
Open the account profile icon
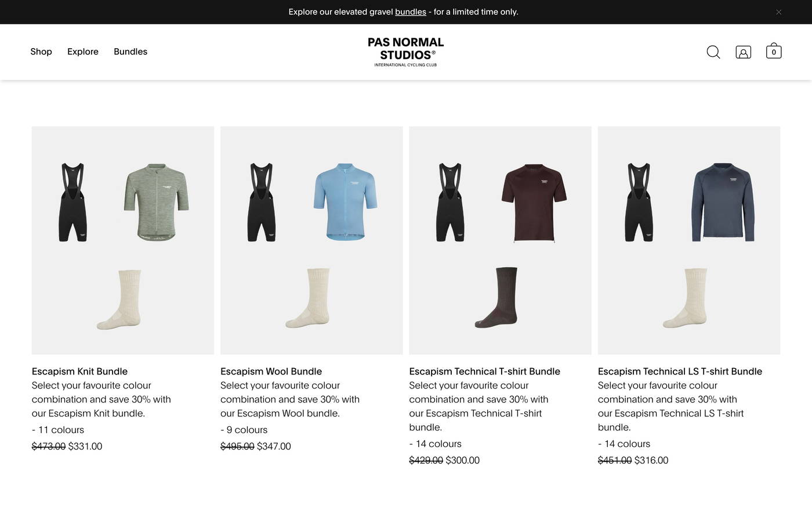(x=743, y=52)
